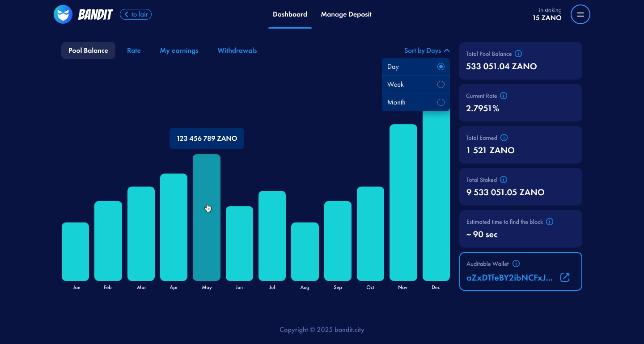
Task: Open the Total Earned info tooltip
Action: pos(504,138)
